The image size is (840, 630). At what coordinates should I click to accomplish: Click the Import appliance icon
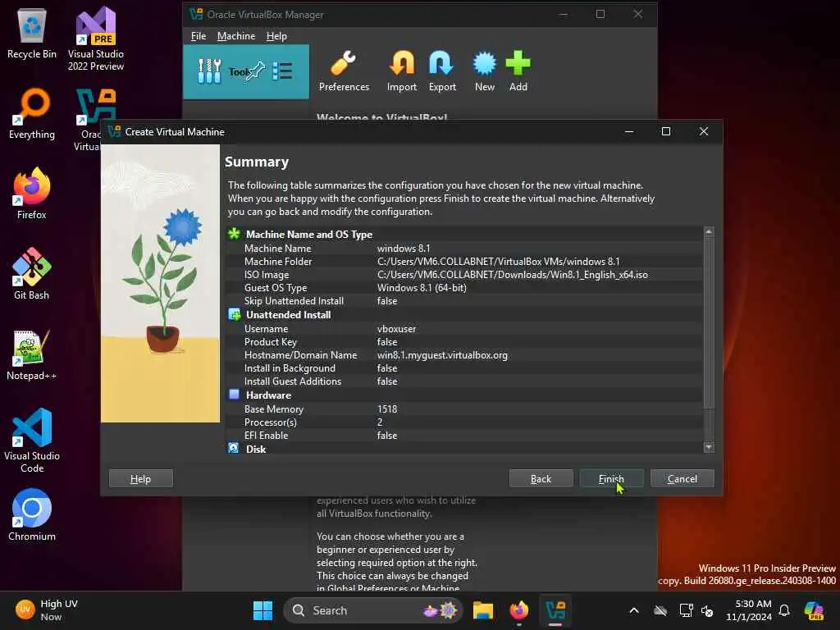[x=402, y=72]
